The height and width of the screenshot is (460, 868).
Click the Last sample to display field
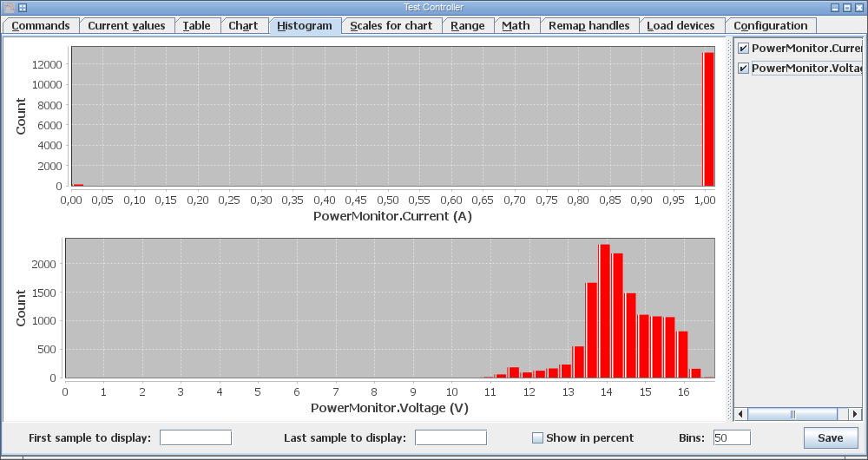450,437
